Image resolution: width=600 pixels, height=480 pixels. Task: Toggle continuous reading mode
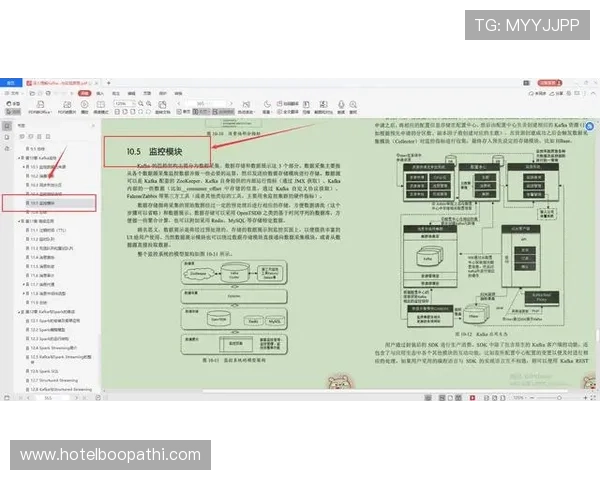(223, 112)
